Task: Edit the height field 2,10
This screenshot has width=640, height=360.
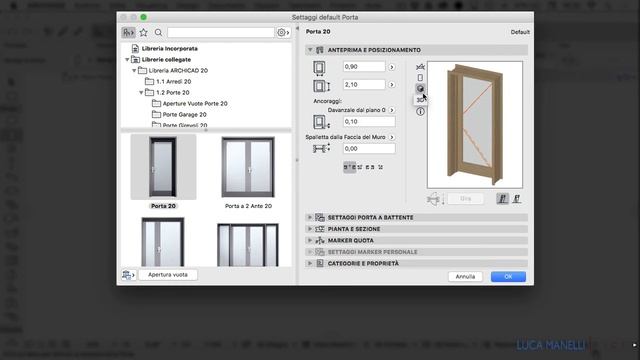Action: (x=364, y=84)
